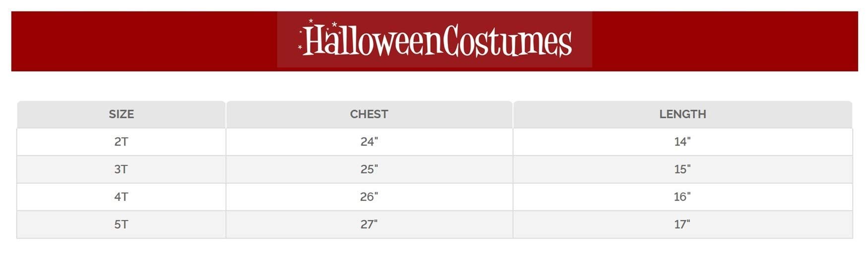Click the 16" length value

[682, 197]
